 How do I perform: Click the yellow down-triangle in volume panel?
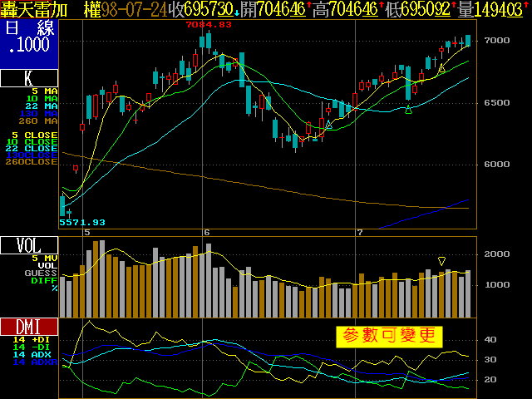pos(442,261)
